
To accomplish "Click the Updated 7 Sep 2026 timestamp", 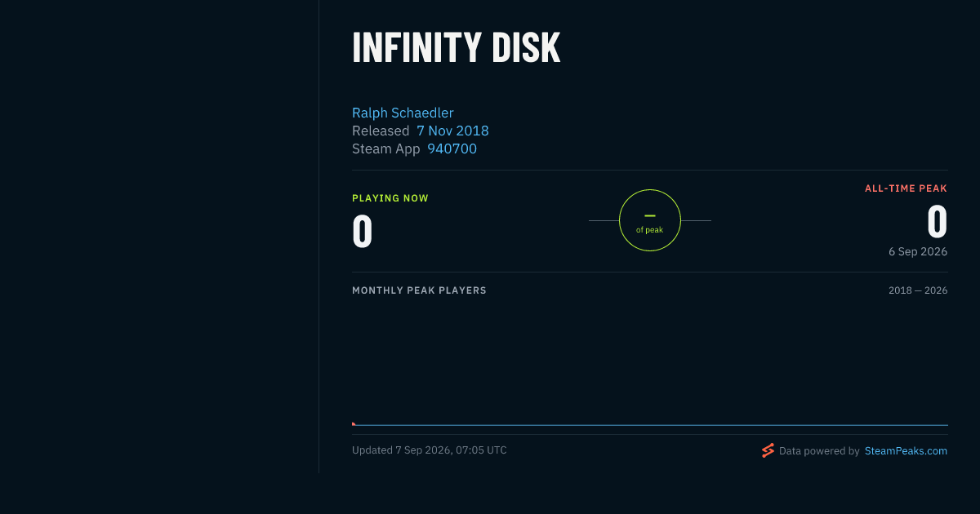I will coord(430,450).
